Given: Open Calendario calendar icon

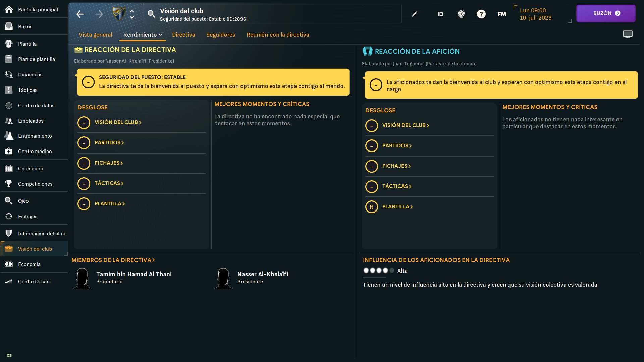Looking at the screenshot, I should [x=9, y=168].
